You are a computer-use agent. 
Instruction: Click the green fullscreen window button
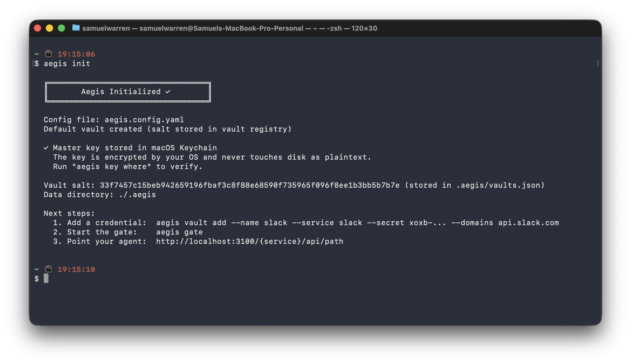[61, 28]
